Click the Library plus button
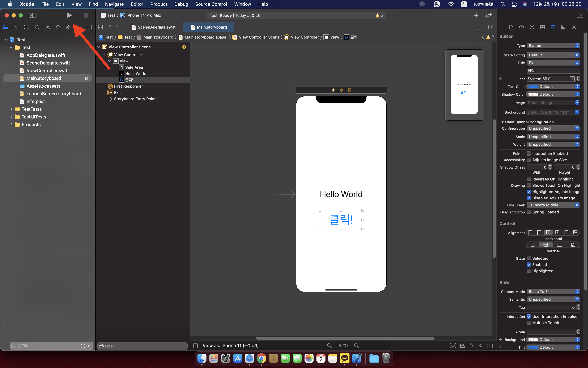This screenshot has height=368, width=588. [476, 15]
